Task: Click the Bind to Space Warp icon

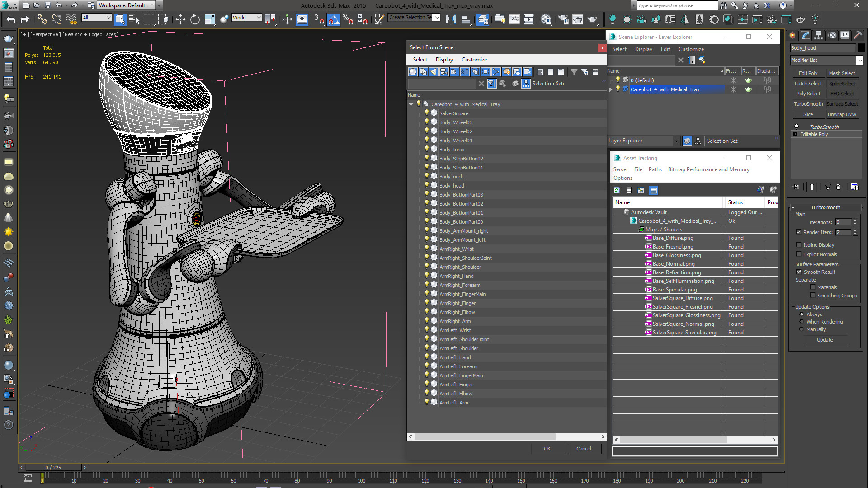Action: click(71, 19)
